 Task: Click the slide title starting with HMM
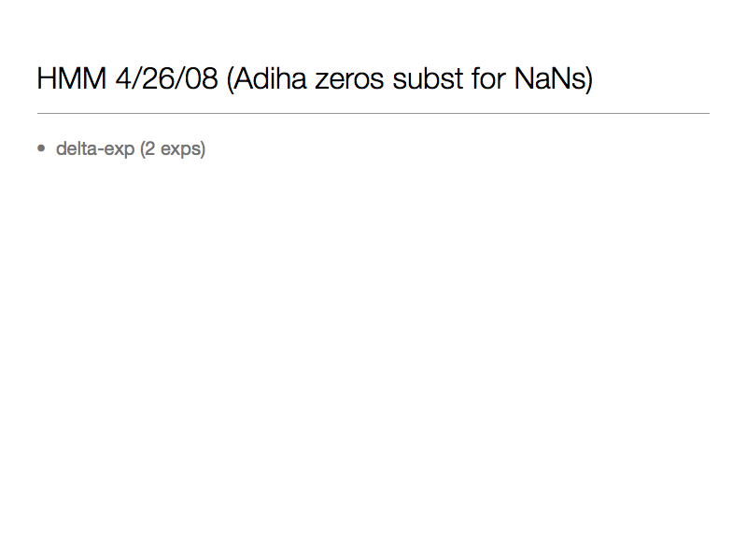tap(315, 79)
